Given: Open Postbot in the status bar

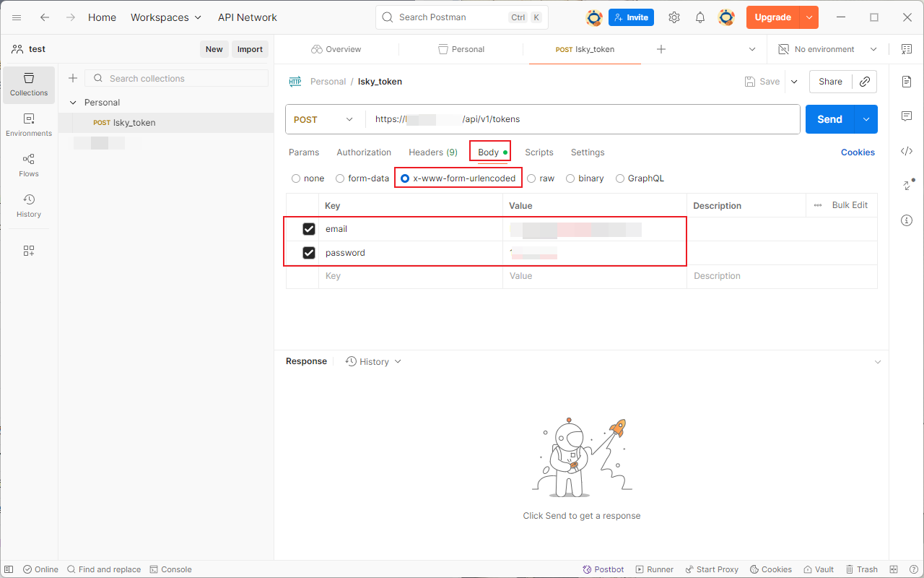Looking at the screenshot, I should 603,569.
